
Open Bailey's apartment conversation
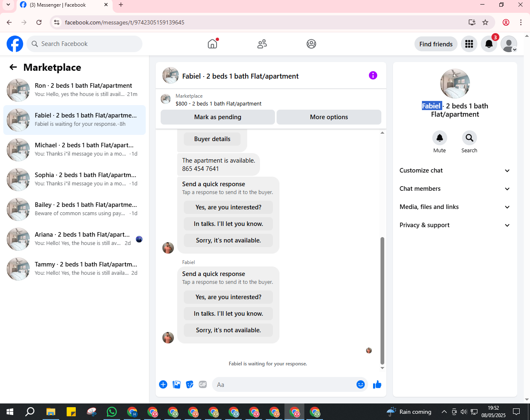click(75, 209)
